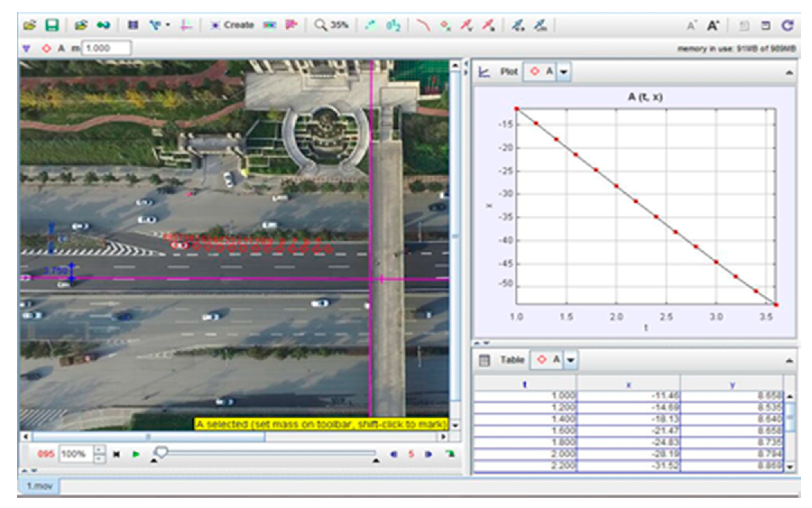This screenshot has width=812, height=508.
Task: Click the refresh icon at toolbar right
Action: [787, 25]
